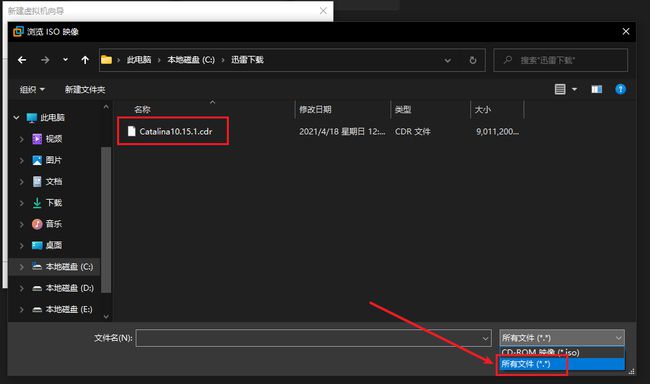Click the CDR 文件 type cell
The width and height of the screenshot is (650, 384).
tap(412, 131)
